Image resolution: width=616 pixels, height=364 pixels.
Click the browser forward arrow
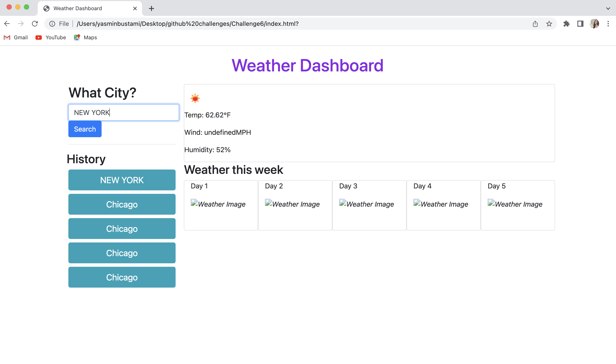coord(21,24)
